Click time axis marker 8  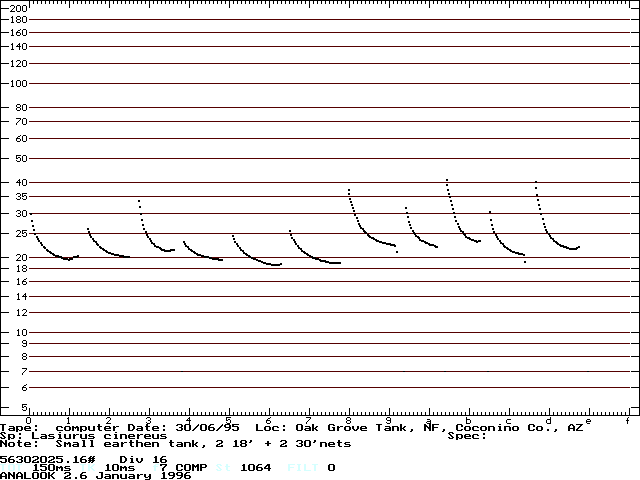[348, 420]
